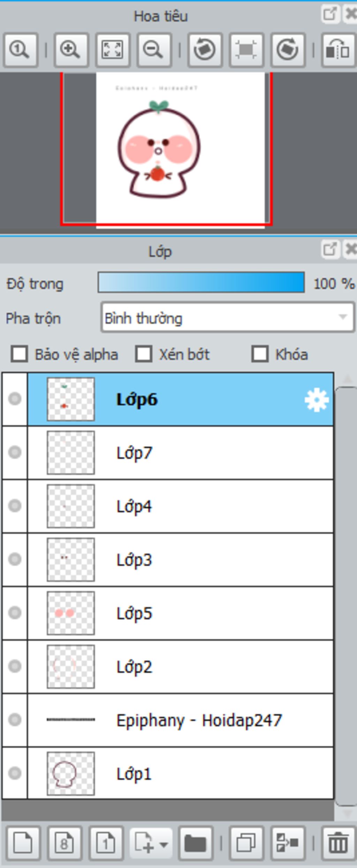The width and height of the screenshot is (357, 868).
Task: Select the Epiphany - Hoidap247 text layer
Action: 180,720
